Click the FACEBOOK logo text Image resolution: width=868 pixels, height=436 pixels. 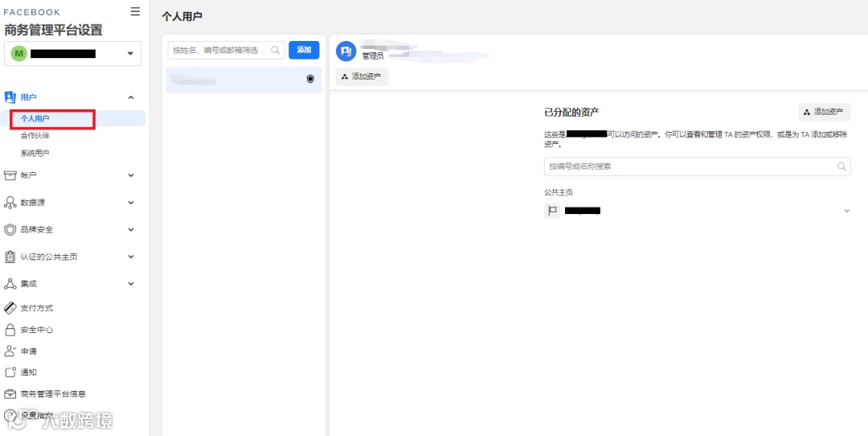(x=32, y=12)
